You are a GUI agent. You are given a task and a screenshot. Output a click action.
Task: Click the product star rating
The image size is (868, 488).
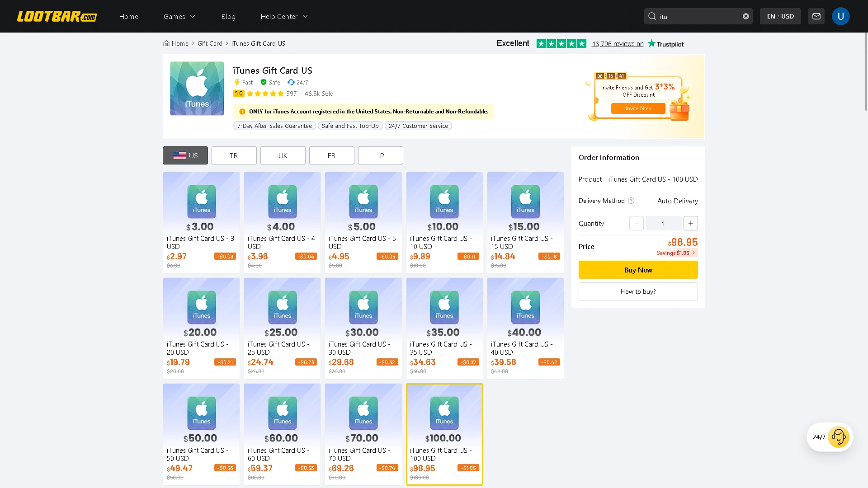pyautogui.click(x=265, y=94)
